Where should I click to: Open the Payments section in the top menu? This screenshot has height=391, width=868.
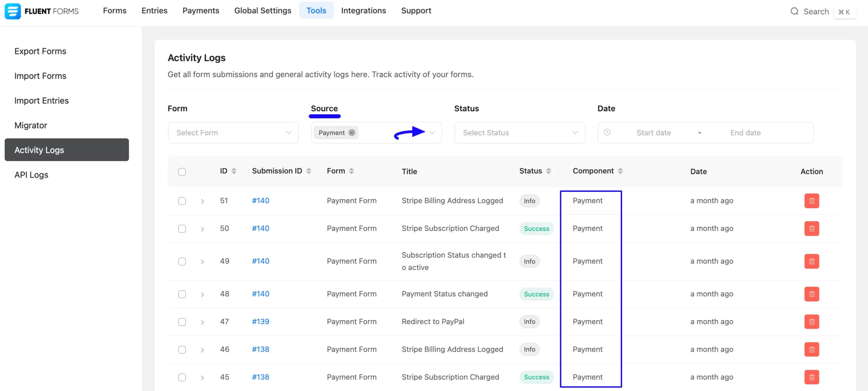[x=200, y=11]
